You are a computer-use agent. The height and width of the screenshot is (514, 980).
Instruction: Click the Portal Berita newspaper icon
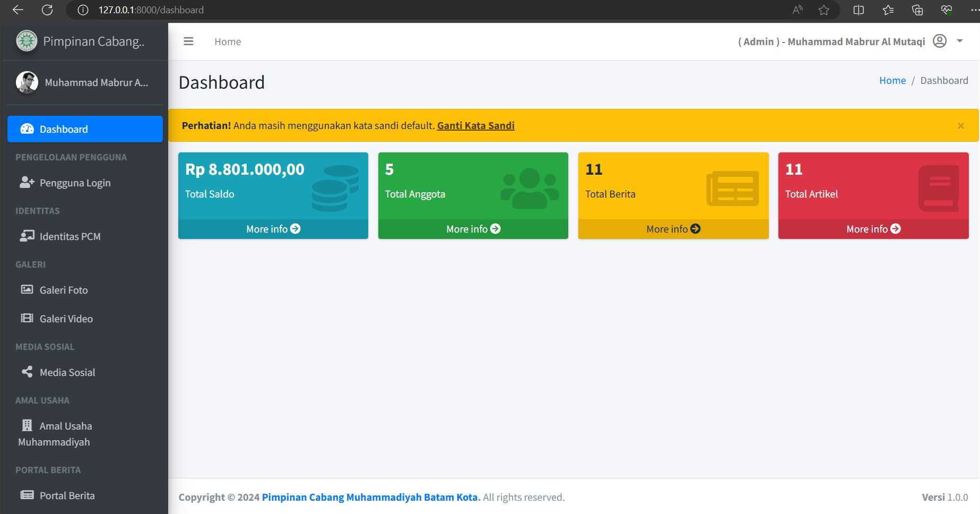[x=27, y=495]
